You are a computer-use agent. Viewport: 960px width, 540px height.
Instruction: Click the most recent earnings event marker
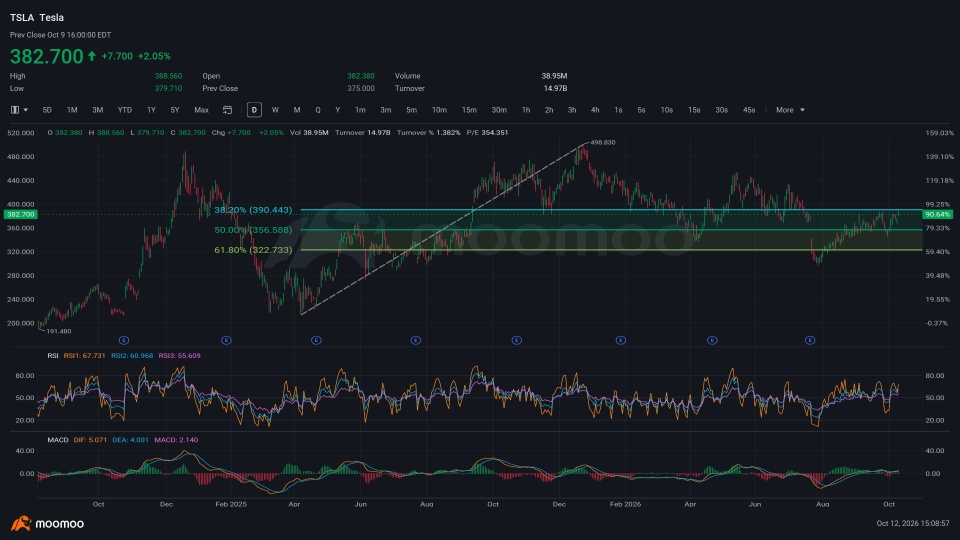click(x=810, y=340)
